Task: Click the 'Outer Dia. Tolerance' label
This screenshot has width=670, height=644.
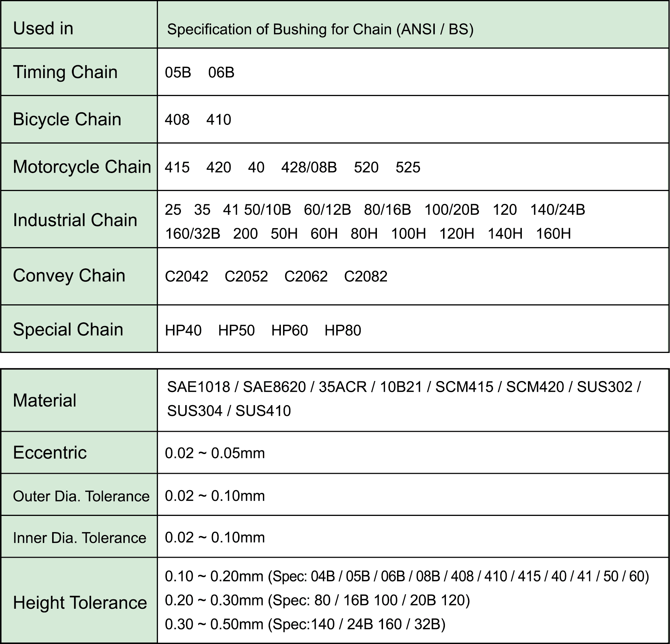Action: coord(81,496)
